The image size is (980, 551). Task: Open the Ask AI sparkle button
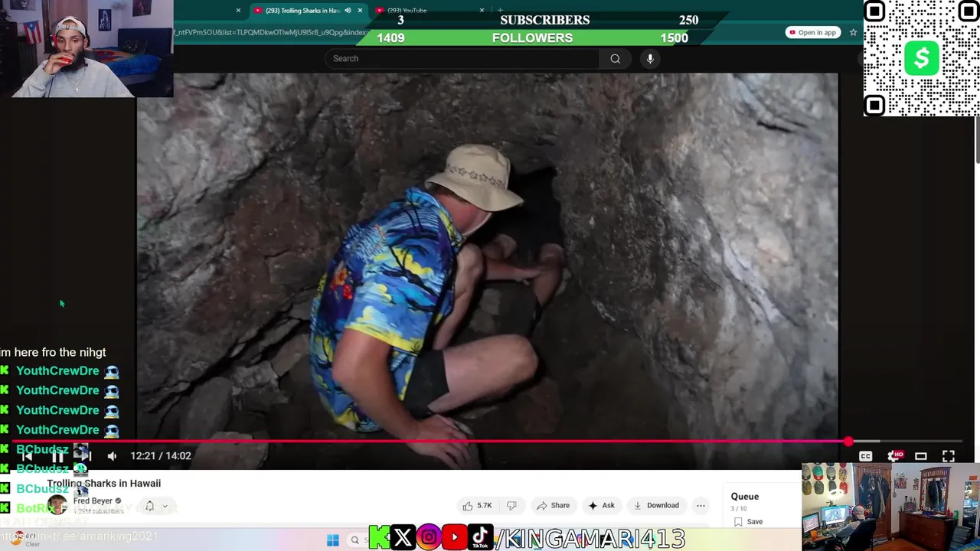(601, 505)
